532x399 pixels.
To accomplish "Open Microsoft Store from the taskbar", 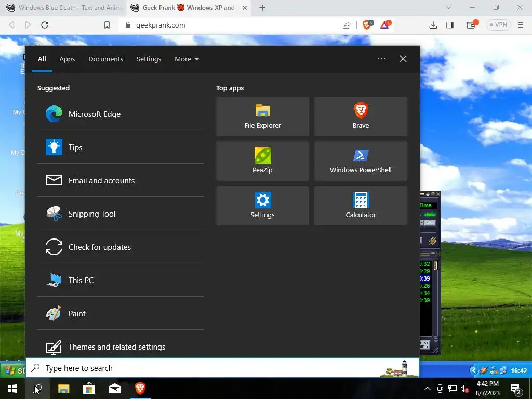I will 89,389.
